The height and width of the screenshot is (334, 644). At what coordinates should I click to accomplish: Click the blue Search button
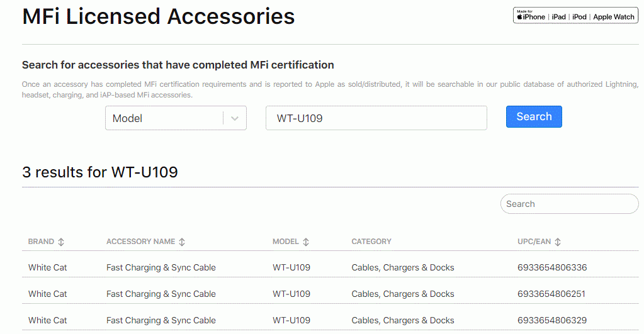click(x=533, y=116)
